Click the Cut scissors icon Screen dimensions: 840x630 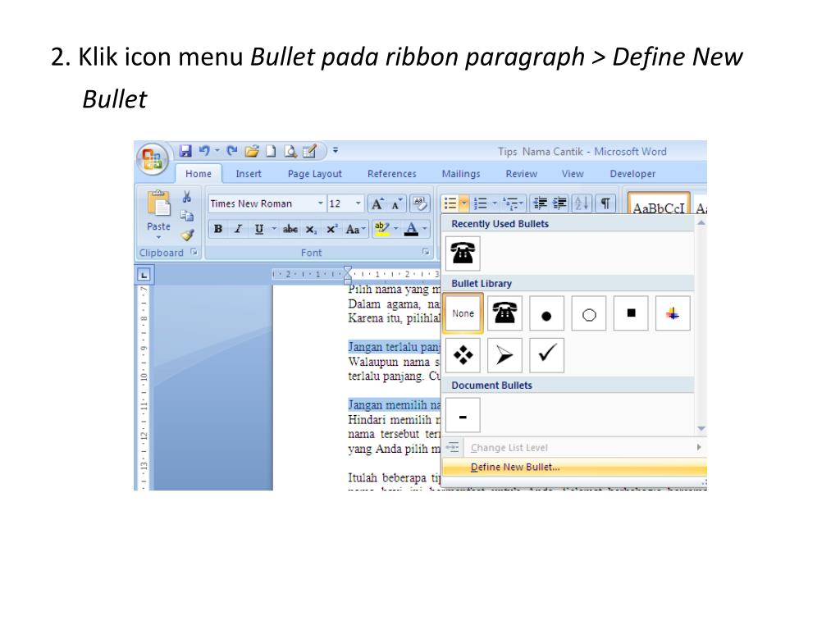pyautogui.click(x=186, y=197)
